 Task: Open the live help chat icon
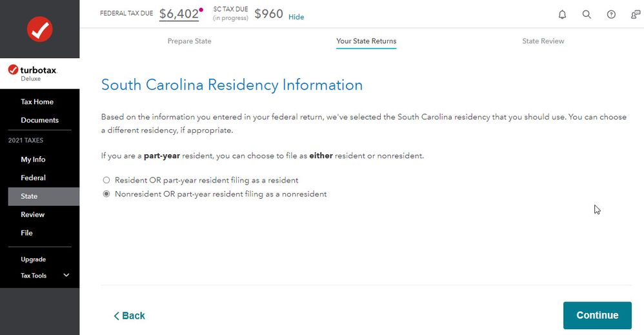click(636, 14)
